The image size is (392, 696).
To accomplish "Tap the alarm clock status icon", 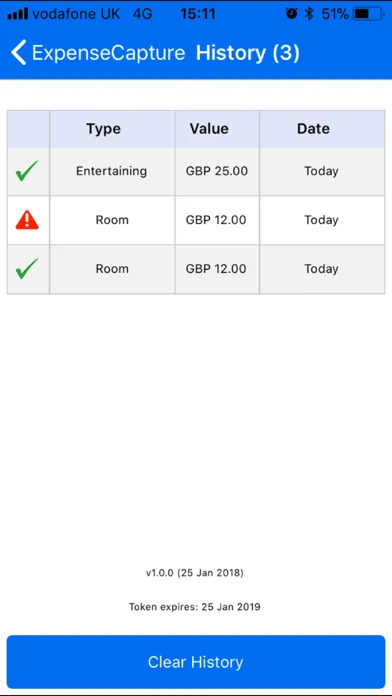I will [x=291, y=14].
